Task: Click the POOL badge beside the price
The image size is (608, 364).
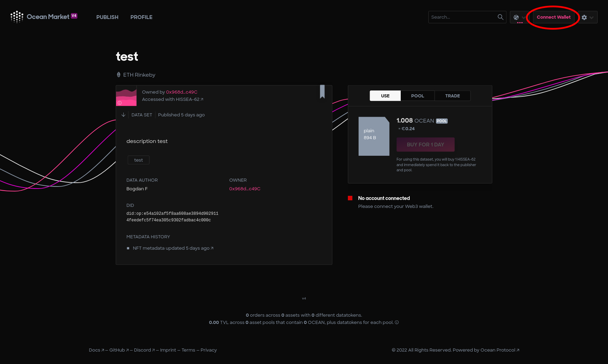Action: 442,121
